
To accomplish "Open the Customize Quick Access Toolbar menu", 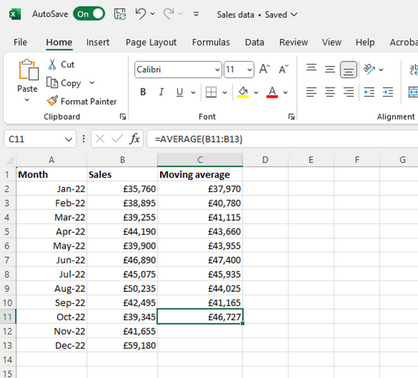I will pyautogui.click(x=196, y=14).
